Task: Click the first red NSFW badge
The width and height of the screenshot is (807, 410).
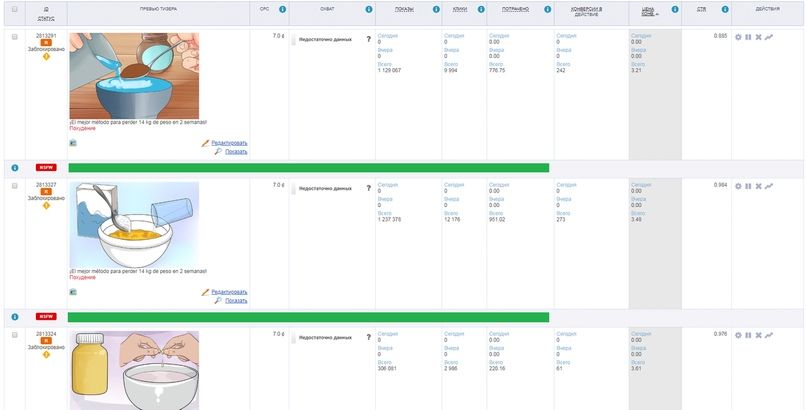Action: [46, 168]
